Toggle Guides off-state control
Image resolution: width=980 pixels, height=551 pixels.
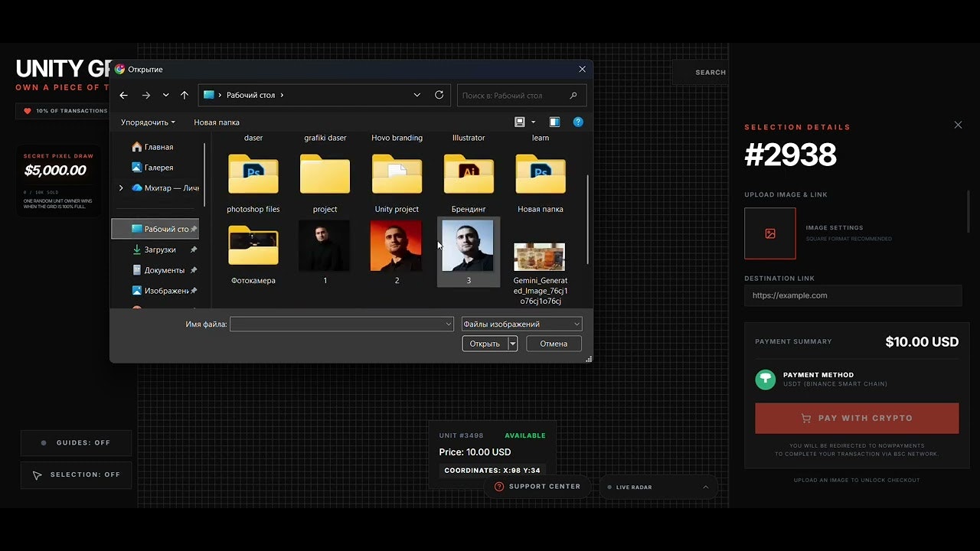(76, 442)
